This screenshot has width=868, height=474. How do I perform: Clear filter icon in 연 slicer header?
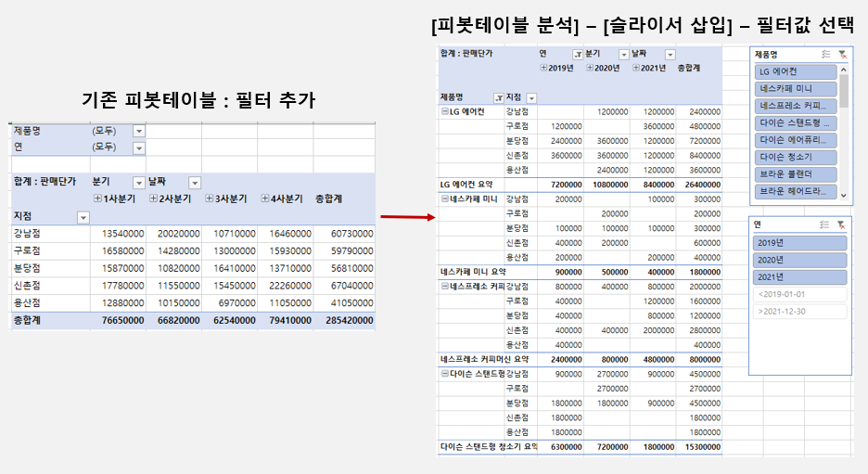[841, 224]
